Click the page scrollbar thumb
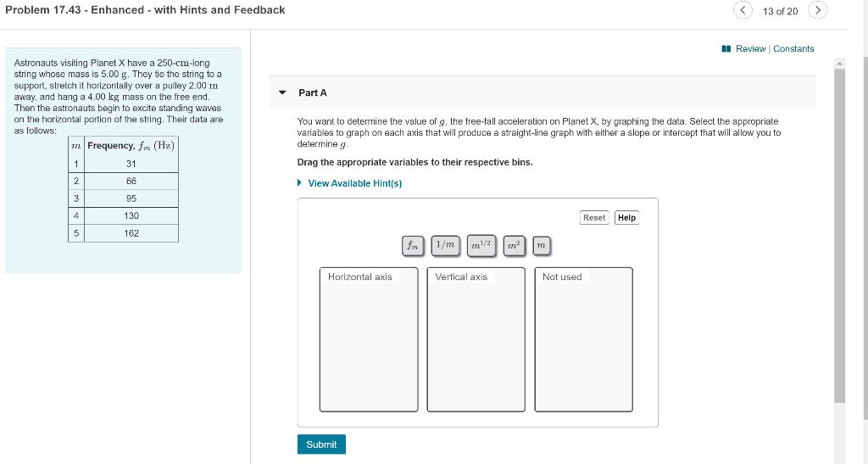The height and width of the screenshot is (464, 868). point(840,235)
